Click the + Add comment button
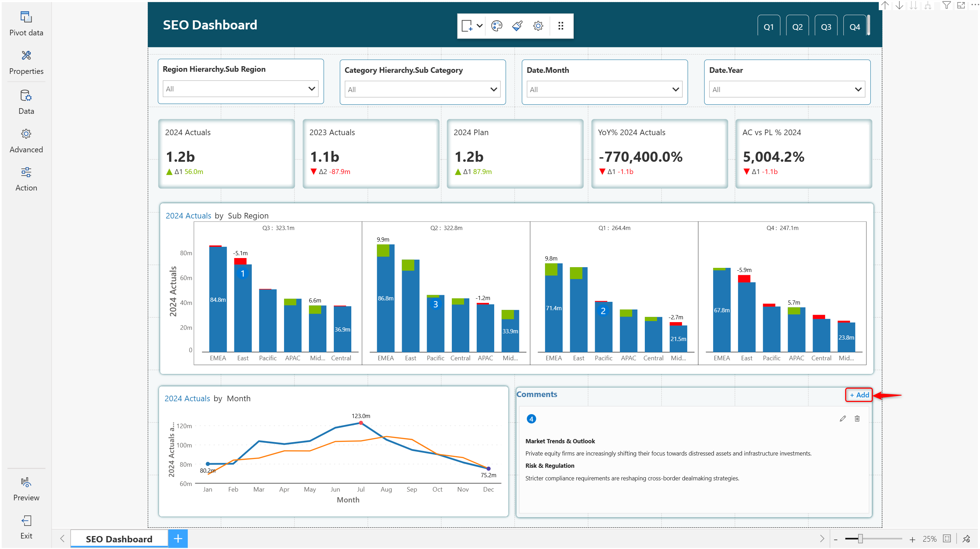980x549 pixels. pyautogui.click(x=859, y=395)
